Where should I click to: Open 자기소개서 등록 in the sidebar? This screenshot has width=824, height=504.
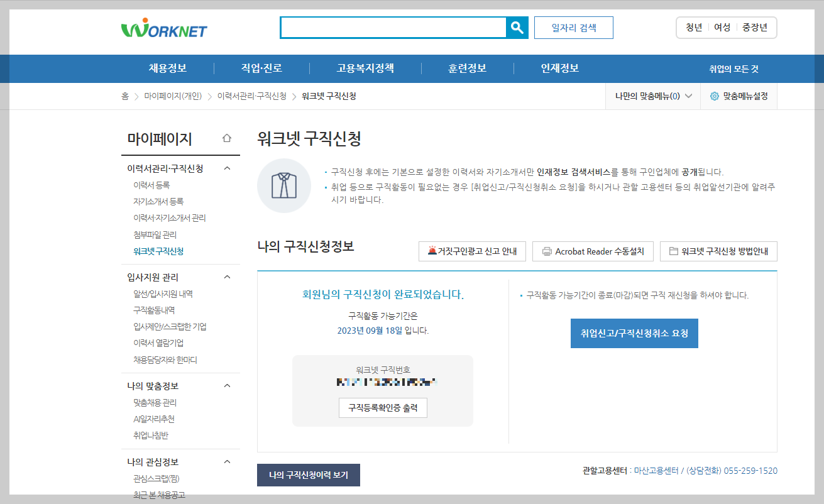click(x=158, y=202)
